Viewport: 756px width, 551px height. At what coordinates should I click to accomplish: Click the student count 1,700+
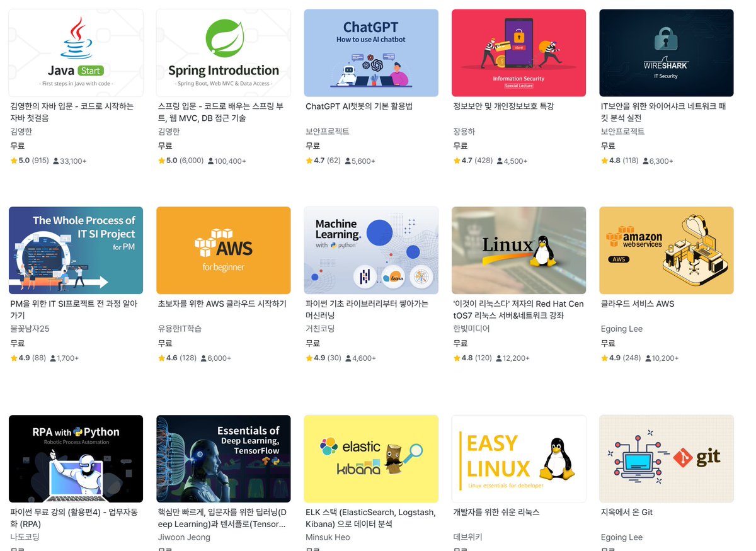(x=64, y=358)
